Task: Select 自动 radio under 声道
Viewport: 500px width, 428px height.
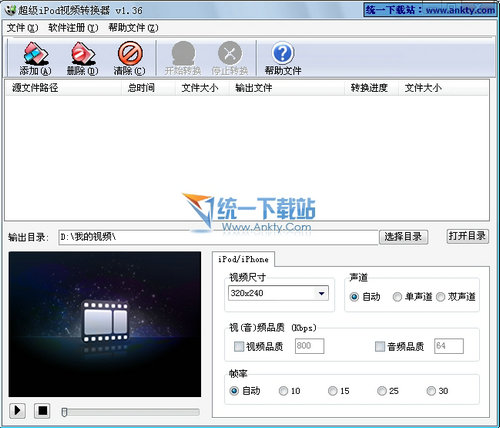Action: pyautogui.click(x=354, y=297)
